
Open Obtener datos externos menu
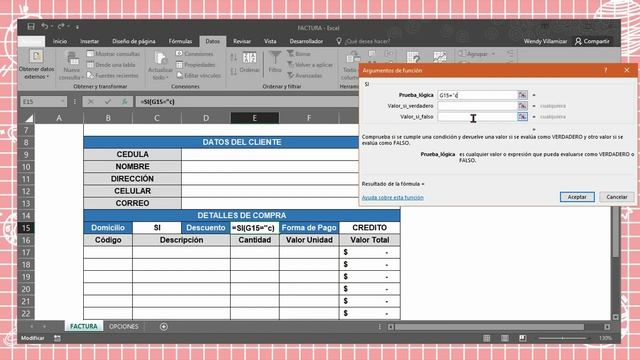coord(36,65)
